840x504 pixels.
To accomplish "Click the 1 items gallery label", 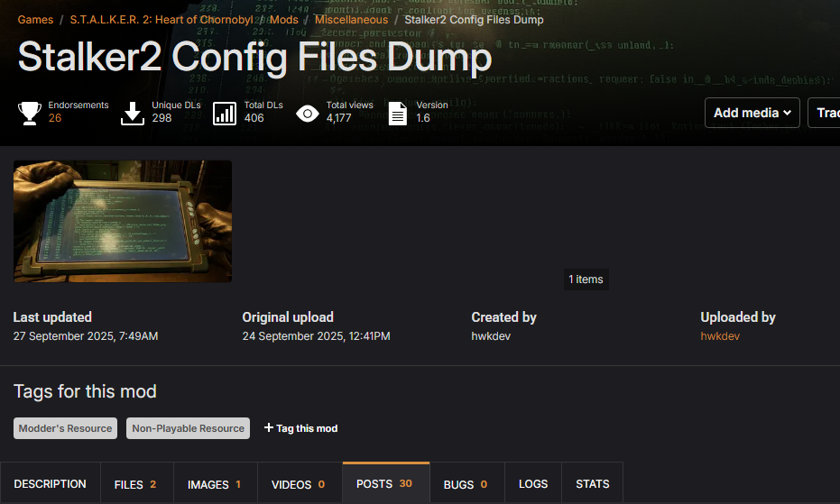I will (586, 279).
